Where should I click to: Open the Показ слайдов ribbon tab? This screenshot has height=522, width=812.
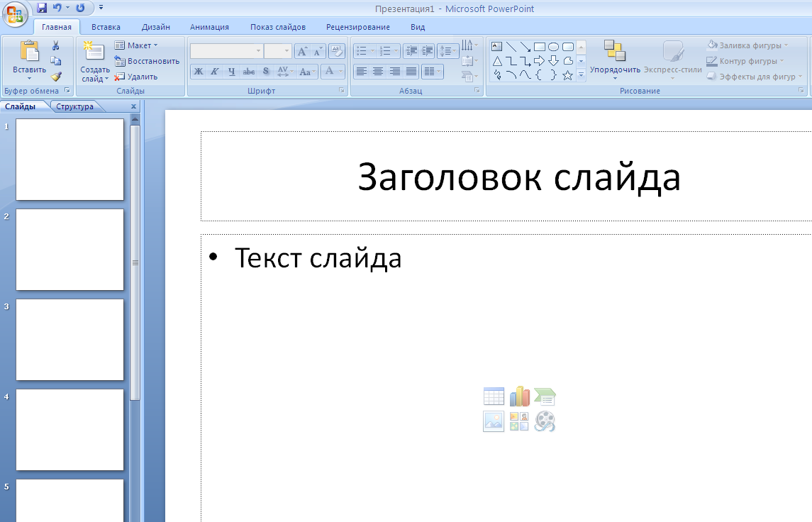tap(277, 27)
